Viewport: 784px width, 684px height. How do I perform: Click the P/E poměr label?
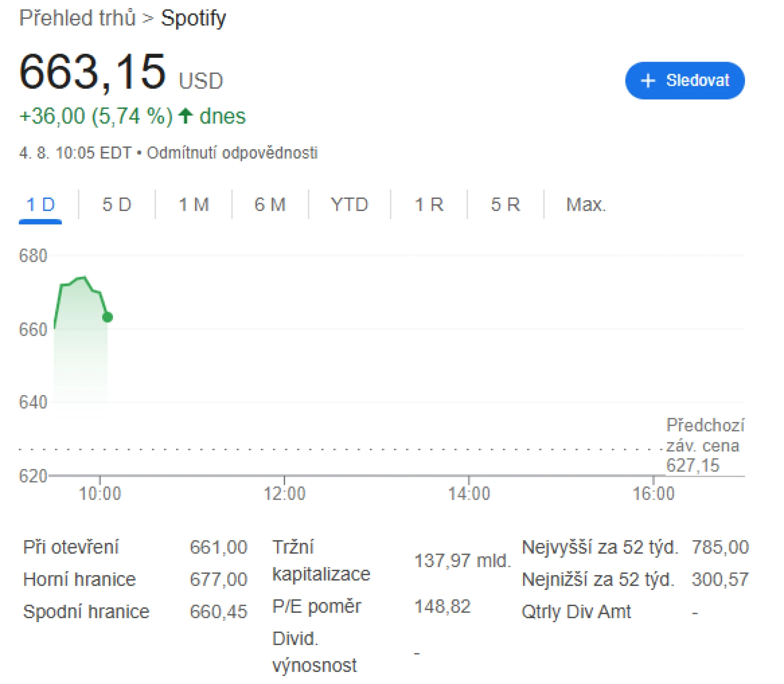point(317,606)
